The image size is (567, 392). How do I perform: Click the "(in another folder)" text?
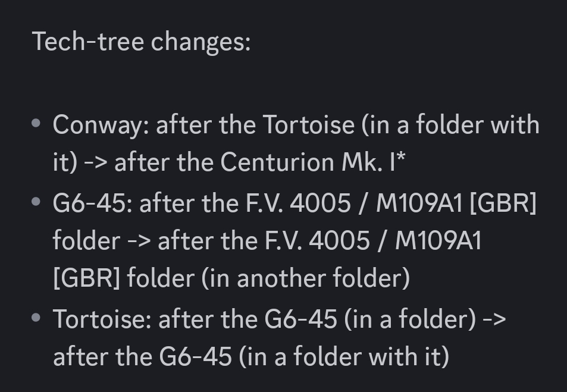pyautogui.click(x=306, y=279)
